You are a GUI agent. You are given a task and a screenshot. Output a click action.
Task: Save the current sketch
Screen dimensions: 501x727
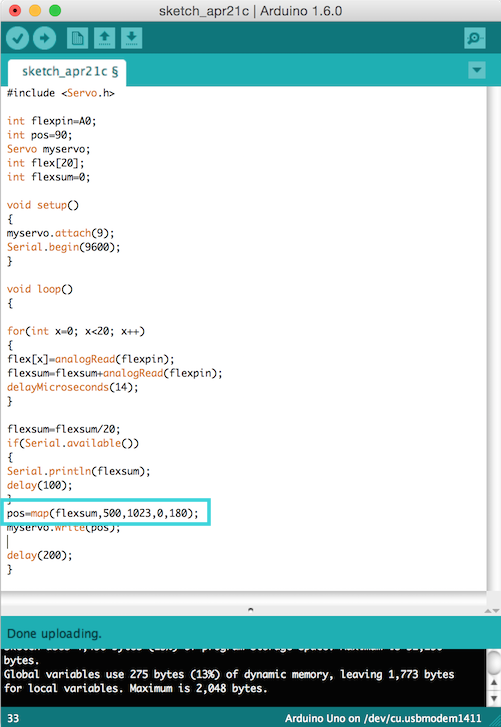click(x=132, y=38)
